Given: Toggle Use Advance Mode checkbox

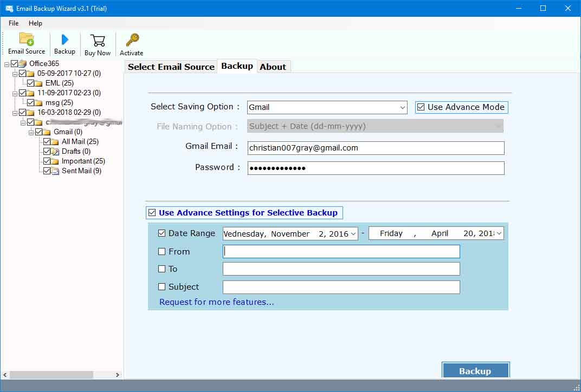Looking at the screenshot, I should pyautogui.click(x=421, y=107).
